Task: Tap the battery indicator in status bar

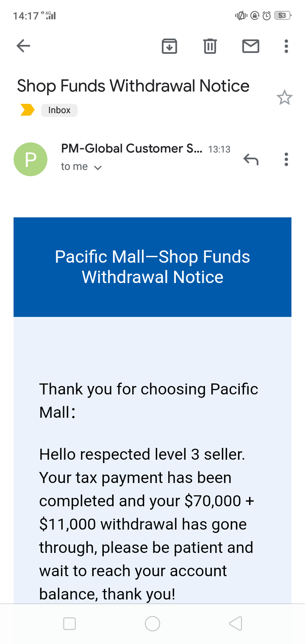Action: 283,16
